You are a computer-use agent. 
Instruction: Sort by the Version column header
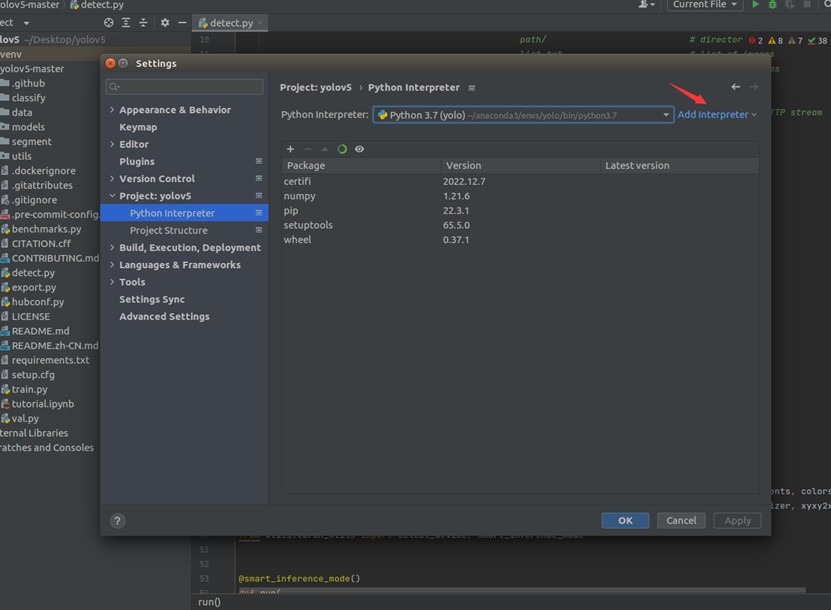click(x=520, y=165)
